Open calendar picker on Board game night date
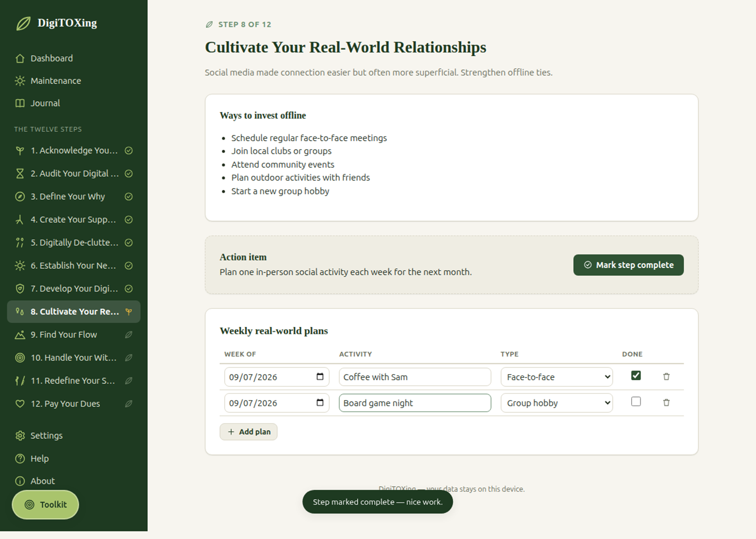The width and height of the screenshot is (756, 539). click(320, 402)
